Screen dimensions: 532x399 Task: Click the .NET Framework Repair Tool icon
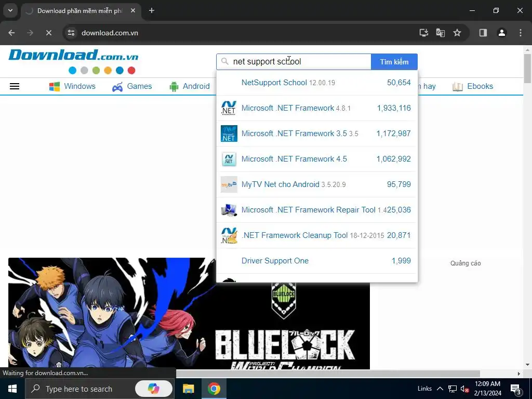[x=229, y=210]
